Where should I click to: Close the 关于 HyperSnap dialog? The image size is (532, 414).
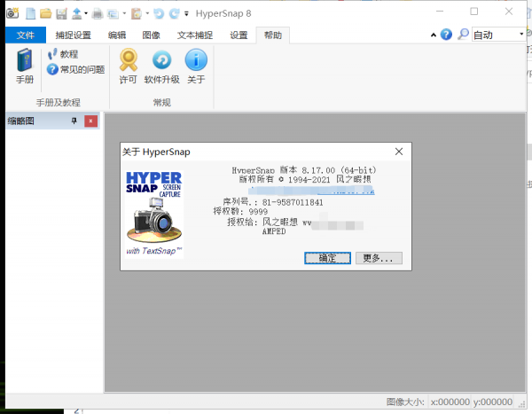(x=399, y=152)
